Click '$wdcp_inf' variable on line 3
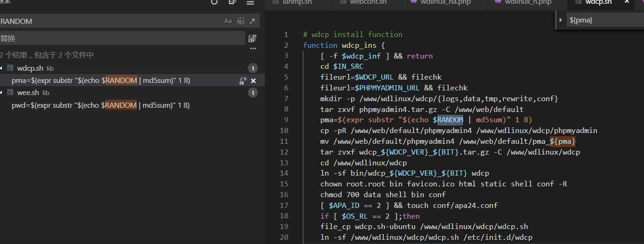Screen dimensions: 644x244 click(x=361, y=56)
